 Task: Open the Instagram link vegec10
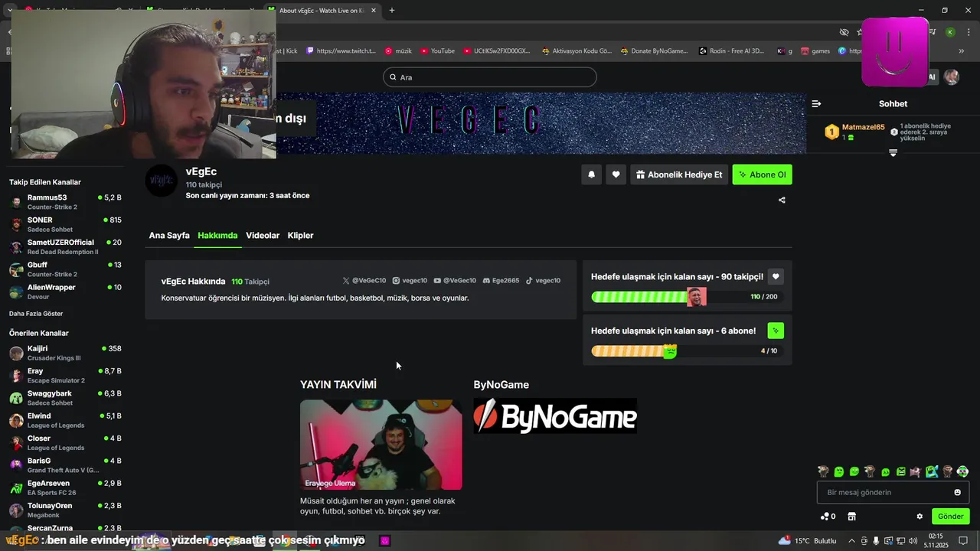(410, 281)
